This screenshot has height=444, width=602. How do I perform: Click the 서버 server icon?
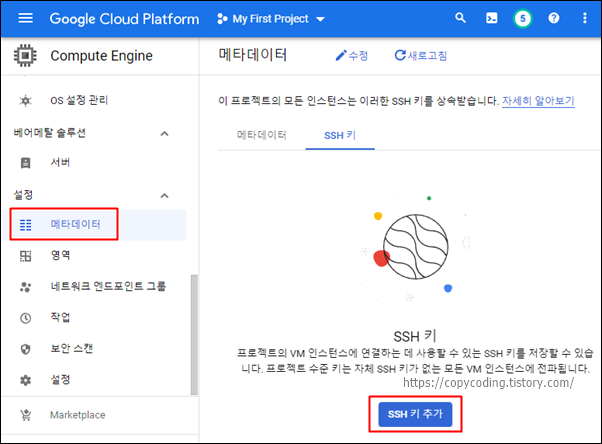[25, 163]
